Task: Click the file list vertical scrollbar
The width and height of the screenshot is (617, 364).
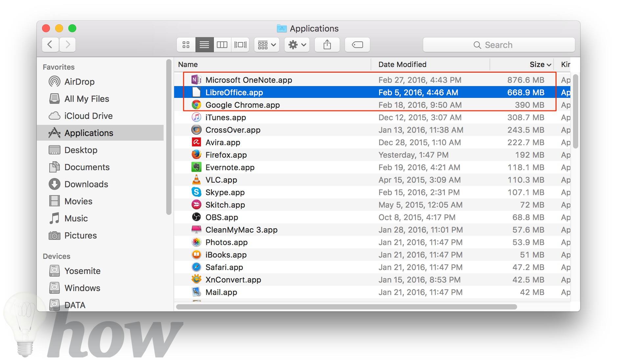Action: pos(575,111)
